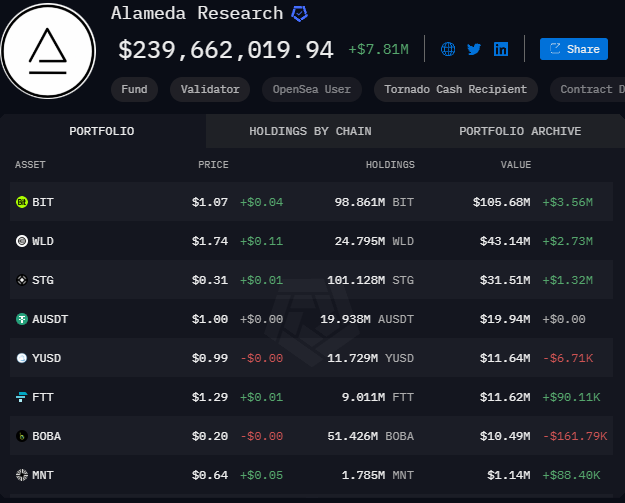Click the OpenSea User tag
Viewport: 625px width, 503px height.
pos(312,89)
